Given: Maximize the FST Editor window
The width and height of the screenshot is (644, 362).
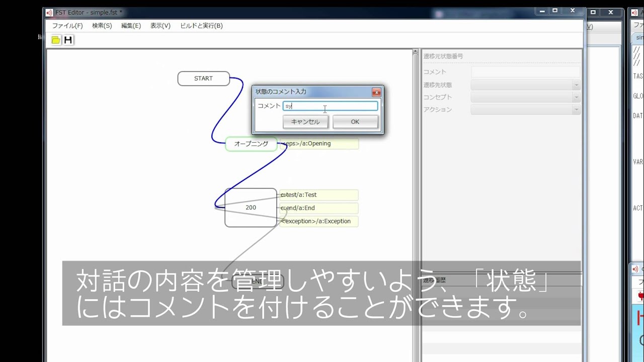Looking at the screenshot, I should coord(555,11).
